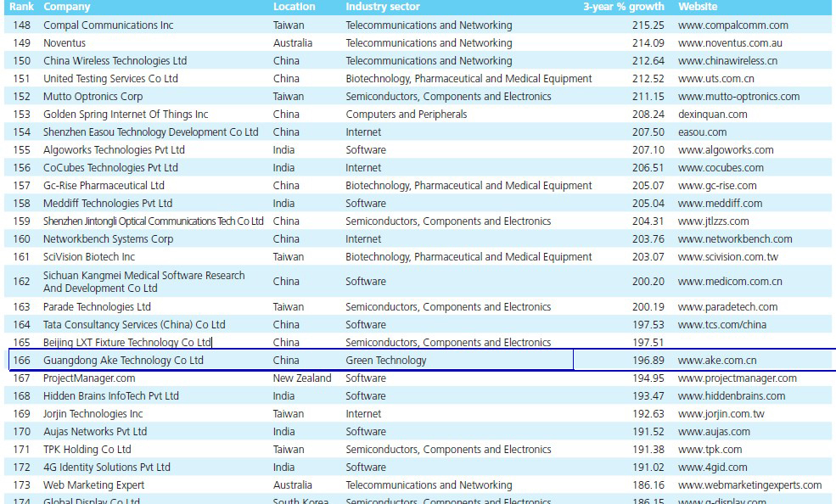Open www.networkbench.com website link
This screenshot has height=504, width=836.
tap(735, 239)
